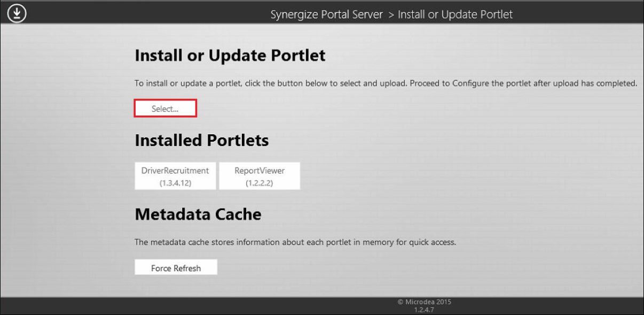Click the Install or Update Portlet heading
This screenshot has width=644, height=315.
point(230,56)
